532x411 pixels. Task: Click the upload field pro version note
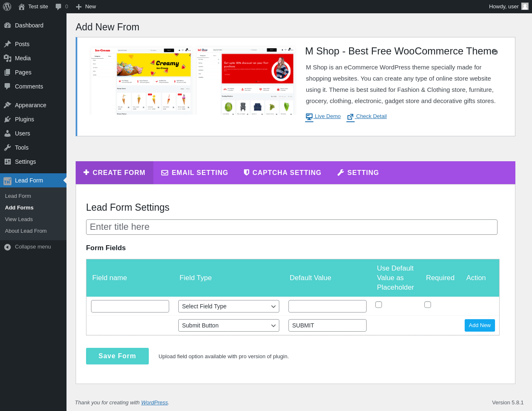[224, 357]
